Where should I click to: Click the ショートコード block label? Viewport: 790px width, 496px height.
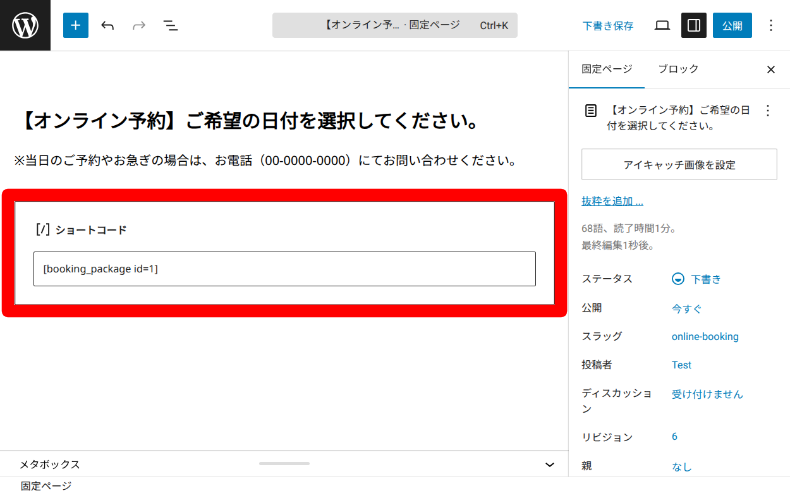point(81,230)
